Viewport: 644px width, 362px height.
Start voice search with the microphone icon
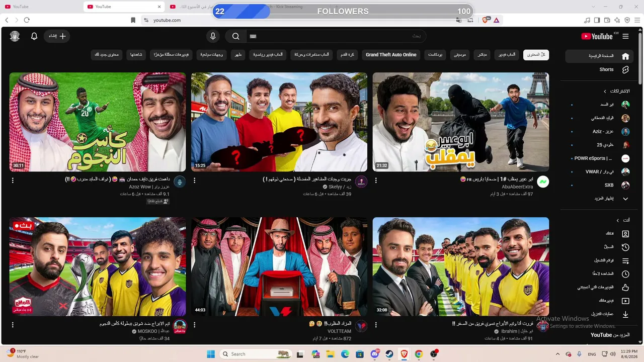pyautogui.click(x=213, y=36)
